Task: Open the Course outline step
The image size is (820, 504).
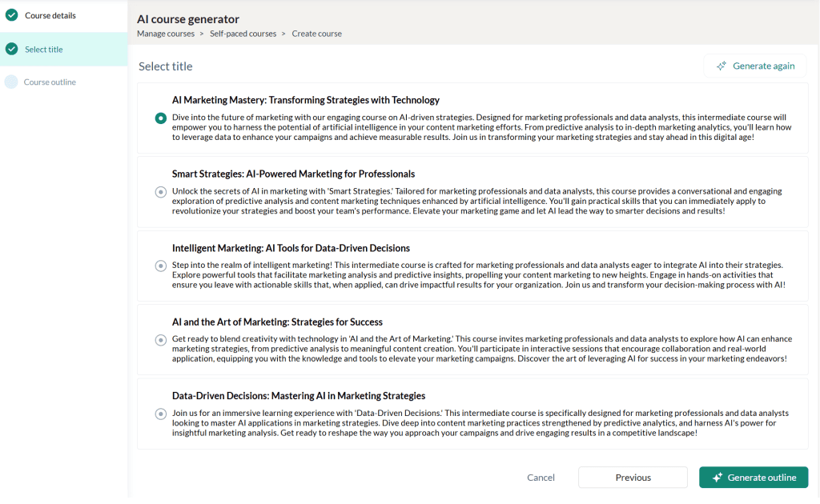Action: (x=50, y=82)
